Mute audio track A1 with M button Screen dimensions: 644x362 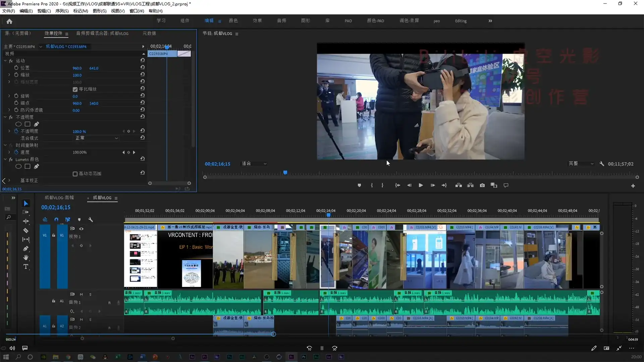click(81, 294)
